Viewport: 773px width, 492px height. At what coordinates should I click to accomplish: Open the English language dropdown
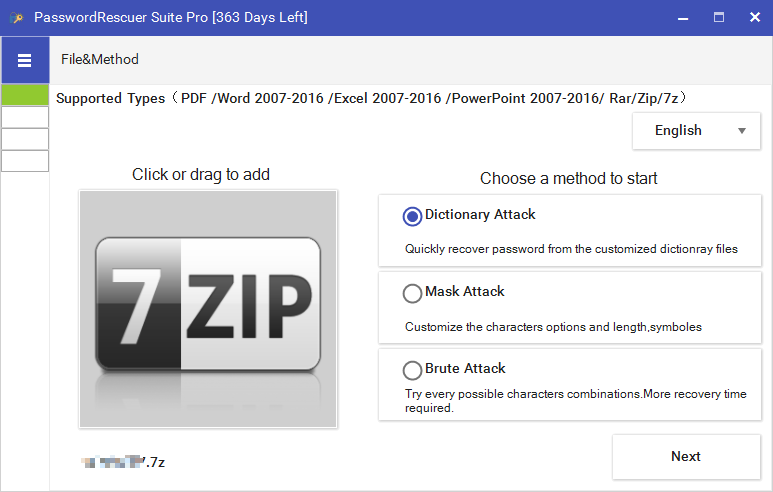coord(696,131)
